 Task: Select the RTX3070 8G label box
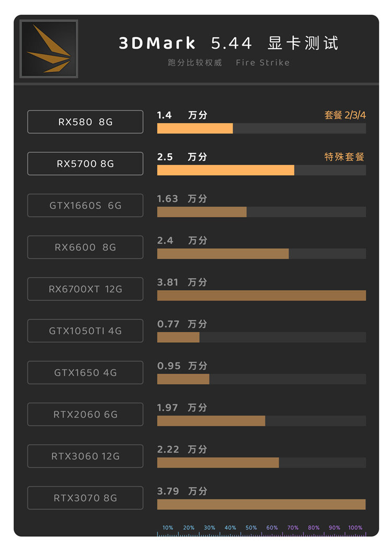click(x=85, y=497)
